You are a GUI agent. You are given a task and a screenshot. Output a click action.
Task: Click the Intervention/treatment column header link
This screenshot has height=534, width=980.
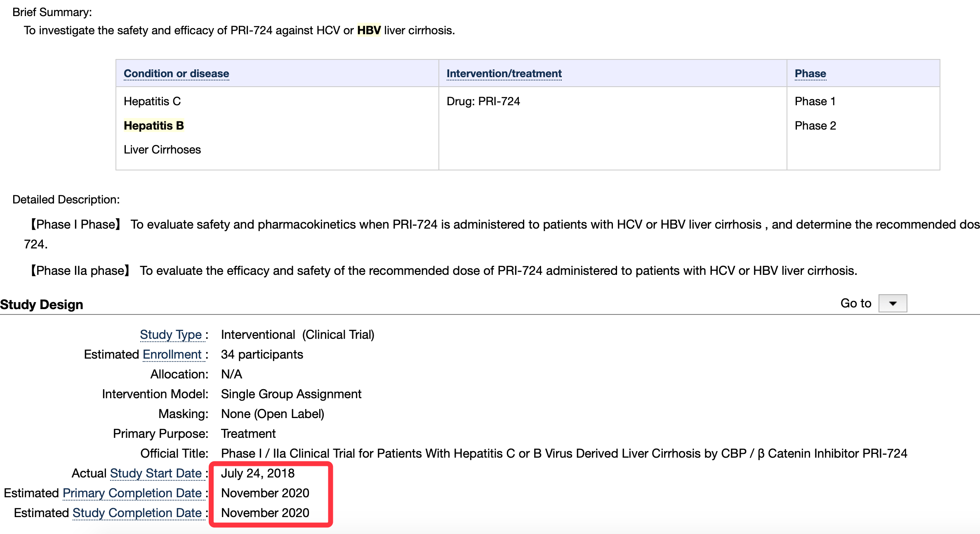coord(504,73)
